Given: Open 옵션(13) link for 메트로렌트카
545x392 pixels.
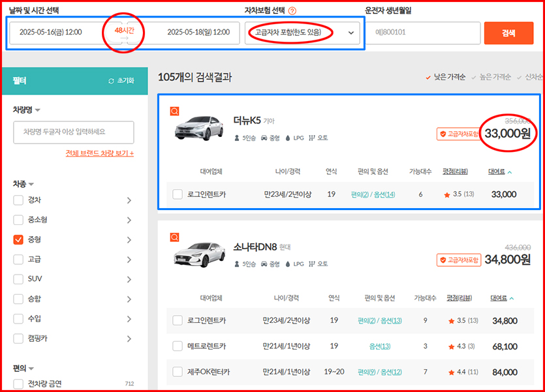Looking at the screenshot, I should coord(380,346).
